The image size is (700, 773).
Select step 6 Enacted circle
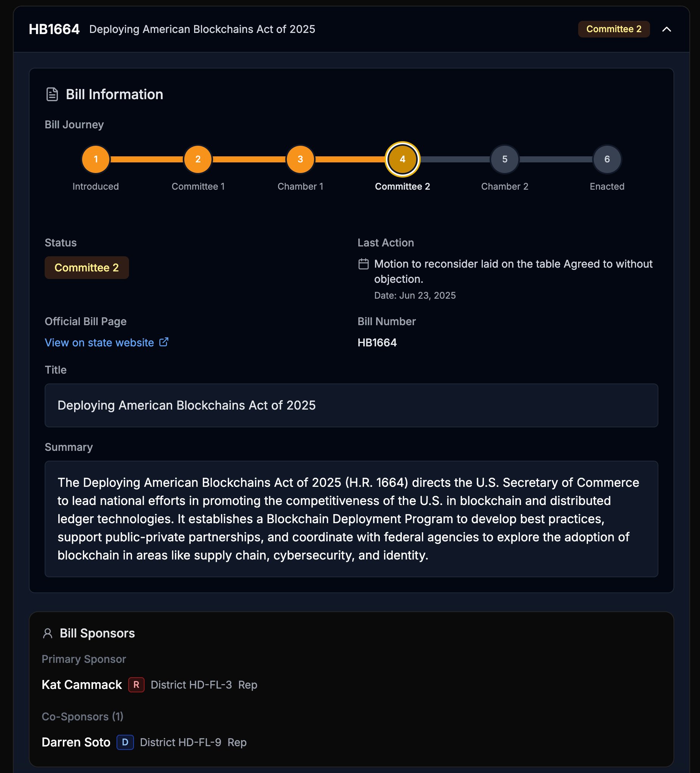coord(607,159)
